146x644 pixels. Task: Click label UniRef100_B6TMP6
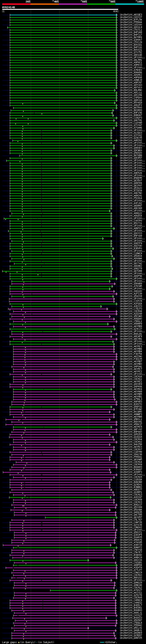131,37
